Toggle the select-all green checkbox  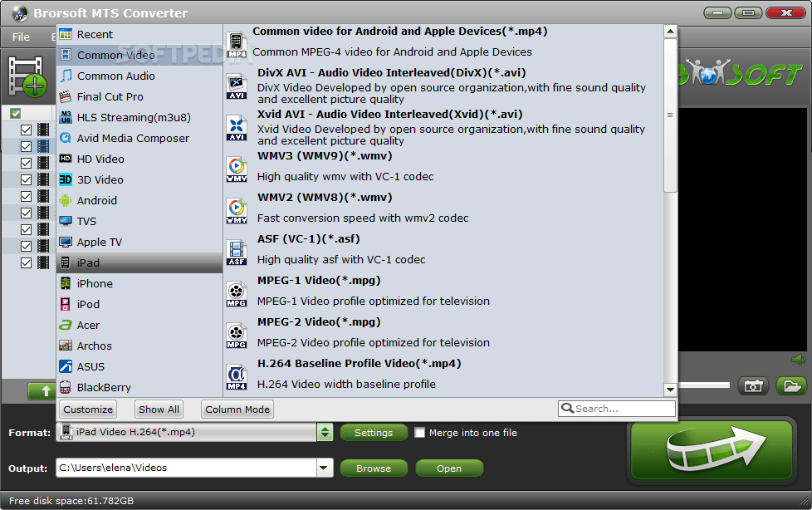coord(16,113)
